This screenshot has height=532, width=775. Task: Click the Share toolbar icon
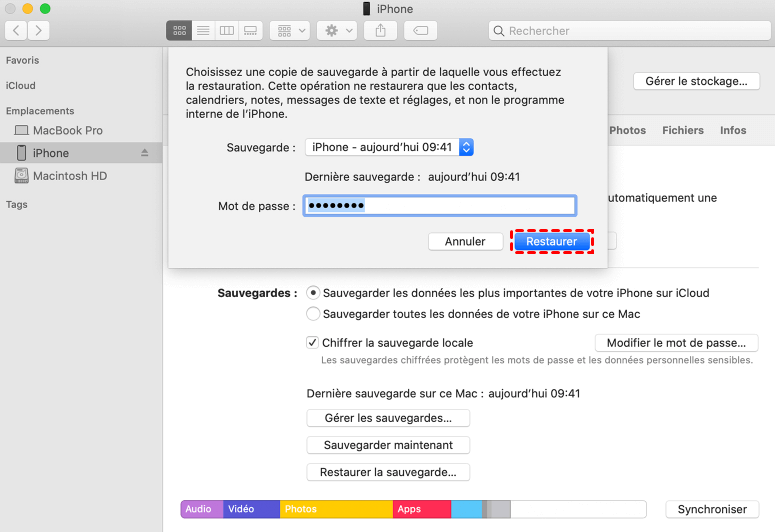(x=381, y=31)
